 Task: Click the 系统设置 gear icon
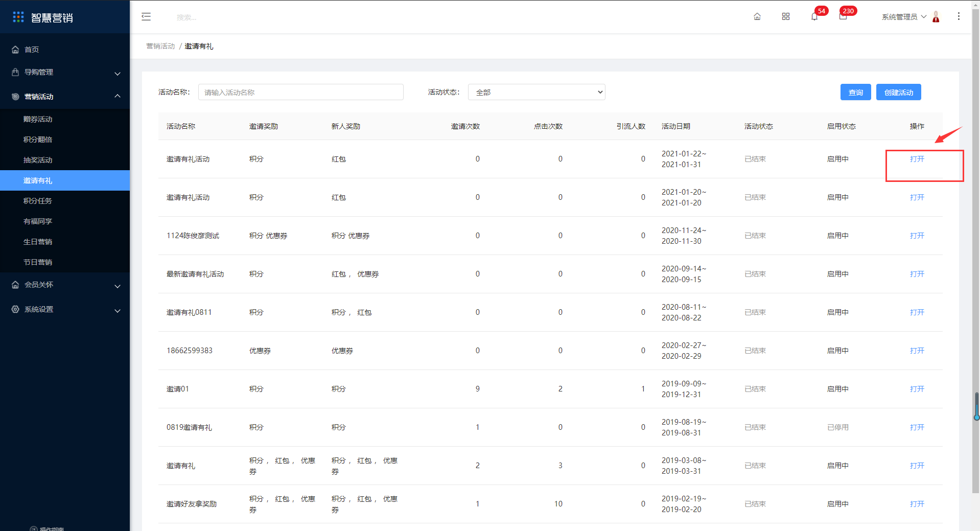point(15,309)
